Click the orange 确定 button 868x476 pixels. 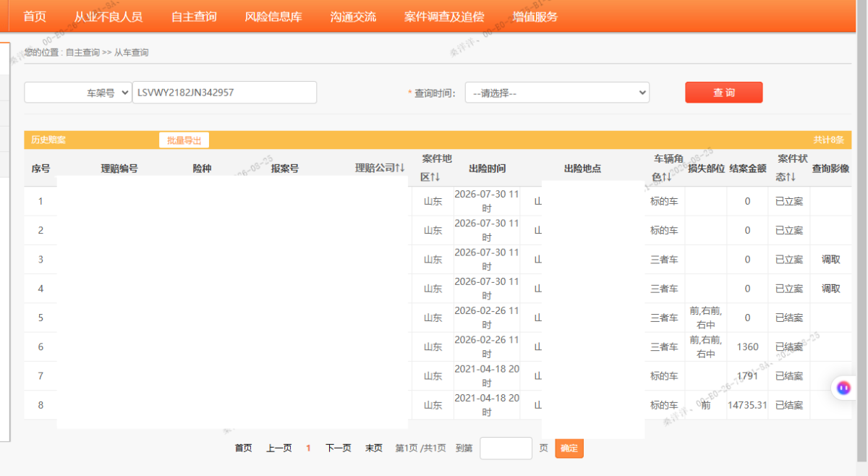[569, 449]
